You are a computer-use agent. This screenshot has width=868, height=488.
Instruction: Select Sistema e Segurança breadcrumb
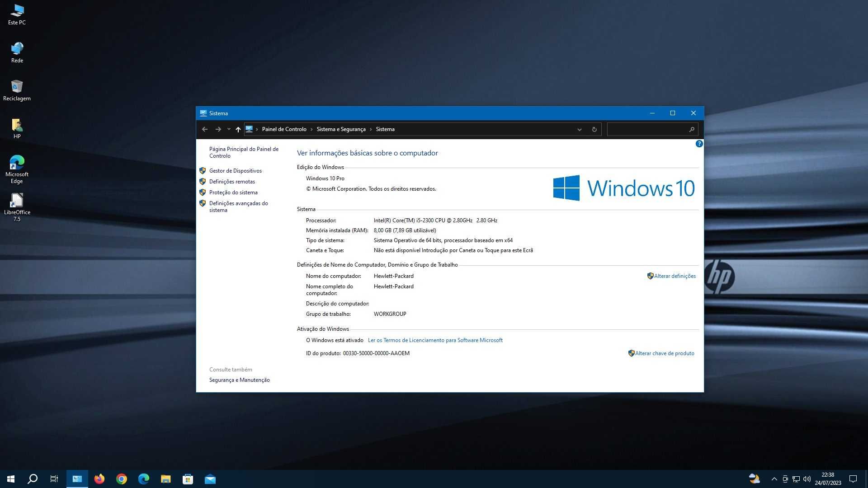click(x=341, y=129)
